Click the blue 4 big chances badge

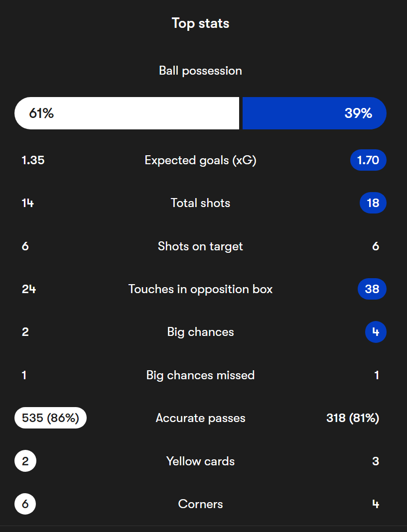pyautogui.click(x=376, y=332)
